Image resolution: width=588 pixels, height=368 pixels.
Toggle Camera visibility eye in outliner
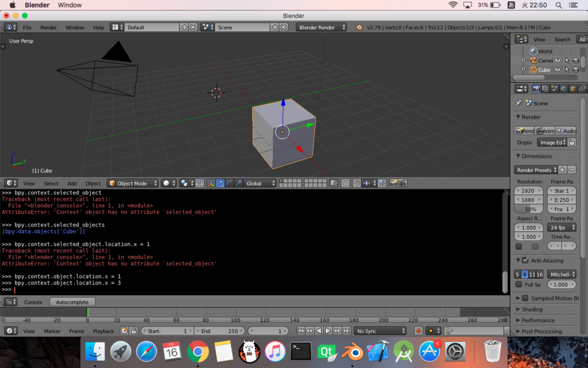point(558,60)
